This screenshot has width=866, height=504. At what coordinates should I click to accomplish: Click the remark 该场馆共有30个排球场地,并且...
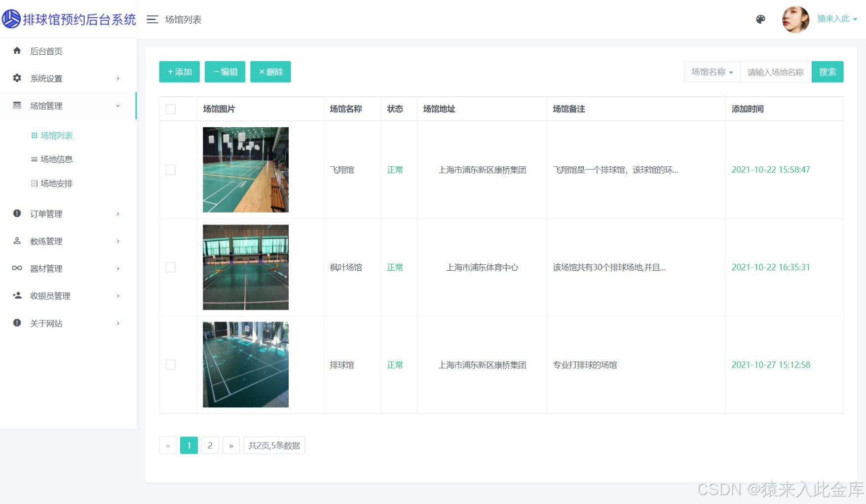click(x=609, y=267)
